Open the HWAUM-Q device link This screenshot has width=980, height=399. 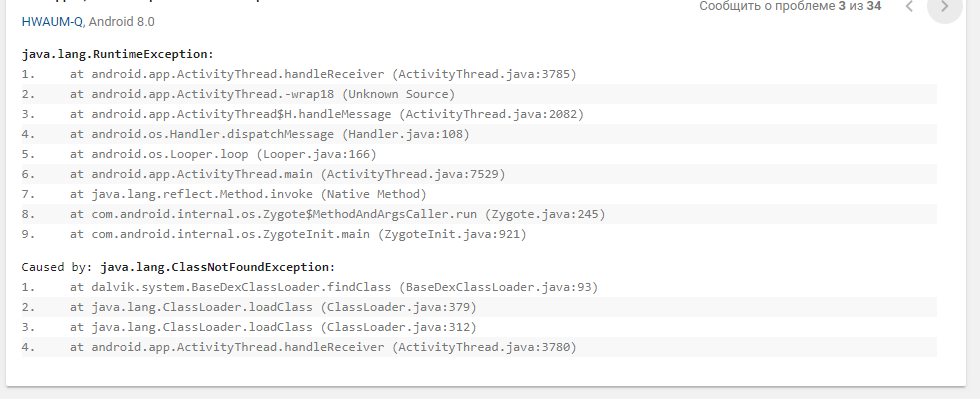click(52, 22)
